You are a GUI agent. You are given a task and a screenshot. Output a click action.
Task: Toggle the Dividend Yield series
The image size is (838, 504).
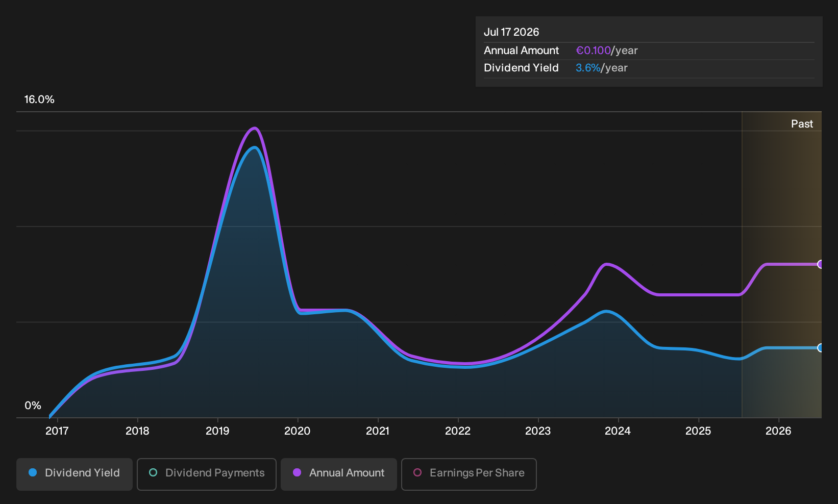tap(75, 474)
